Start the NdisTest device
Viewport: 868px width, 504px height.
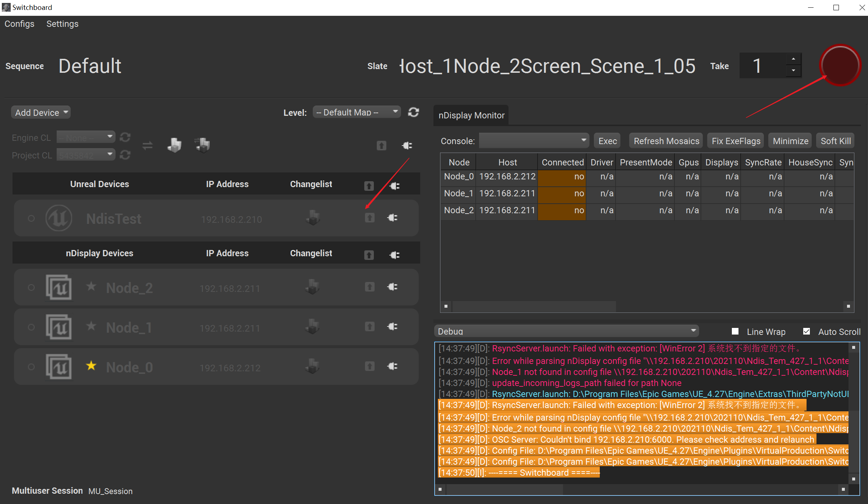[x=370, y=218]
